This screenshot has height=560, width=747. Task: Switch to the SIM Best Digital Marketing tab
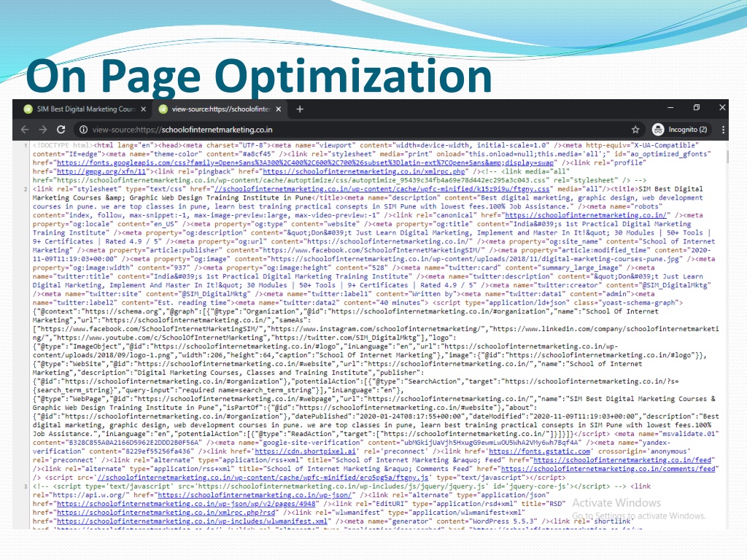(86, 109)
